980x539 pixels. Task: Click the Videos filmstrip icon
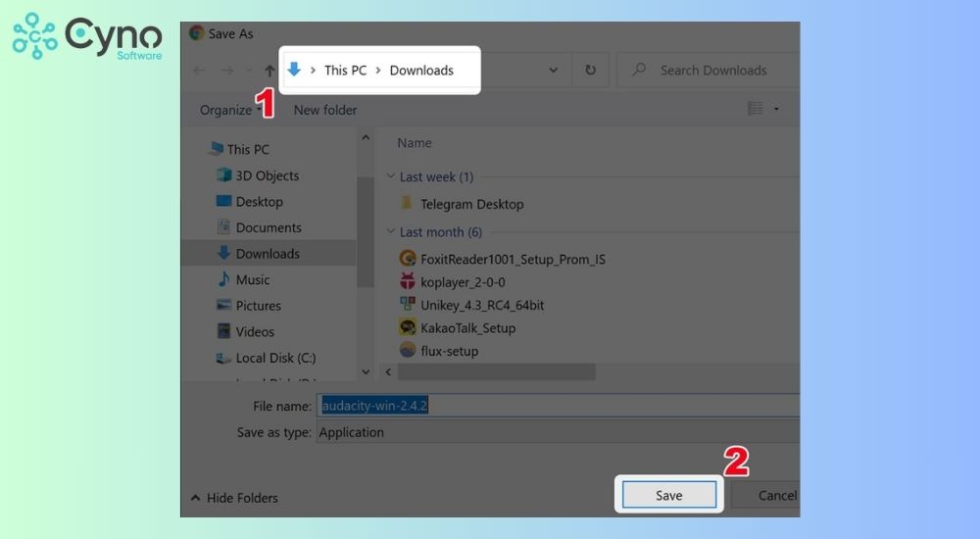tap(223, 331)
